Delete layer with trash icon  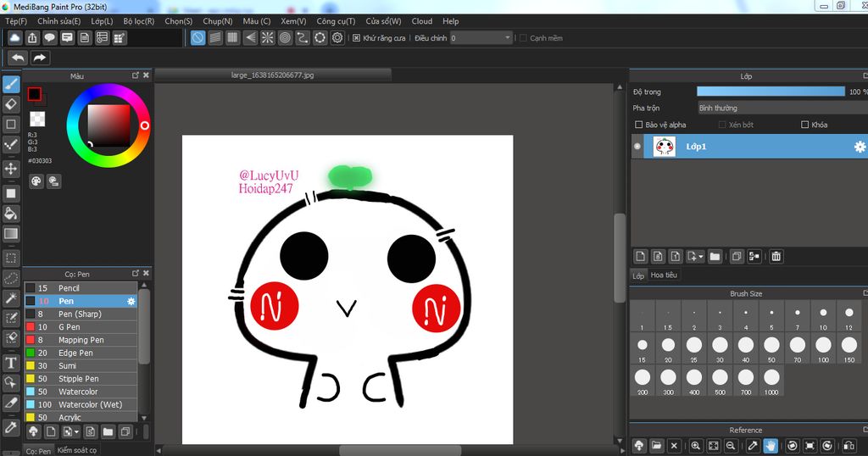tap(776, 256)
